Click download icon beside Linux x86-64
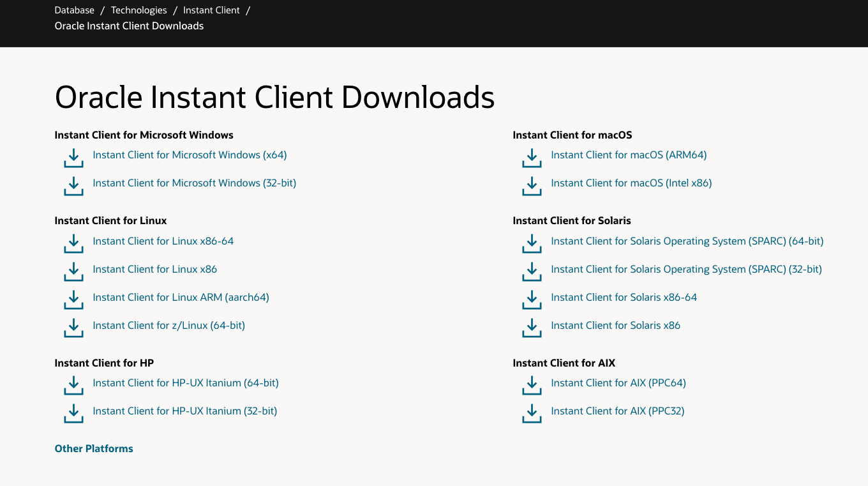 pyautogui.click(x=73, y=244)
